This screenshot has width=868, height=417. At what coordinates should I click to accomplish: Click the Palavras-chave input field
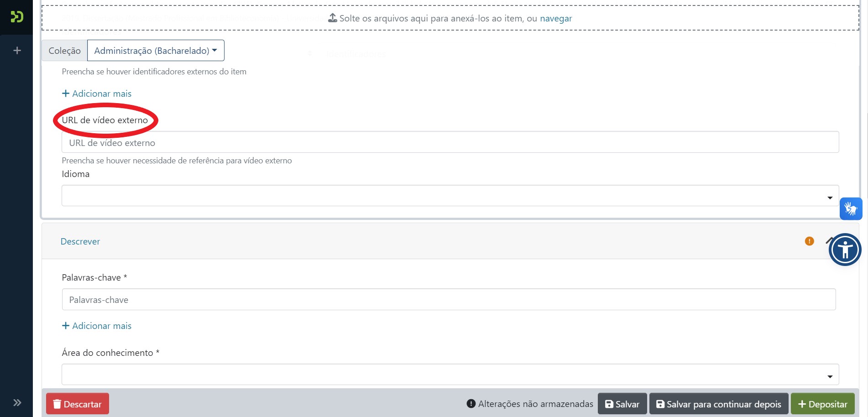tap(449, 300)
